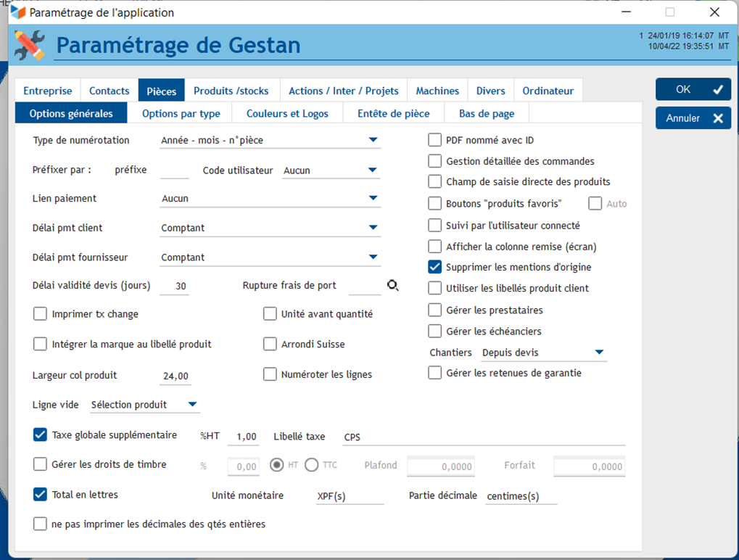The image size is (739, 560).
Task: Enable the Imprimer tx change checkbox
Action: (41, 314)
